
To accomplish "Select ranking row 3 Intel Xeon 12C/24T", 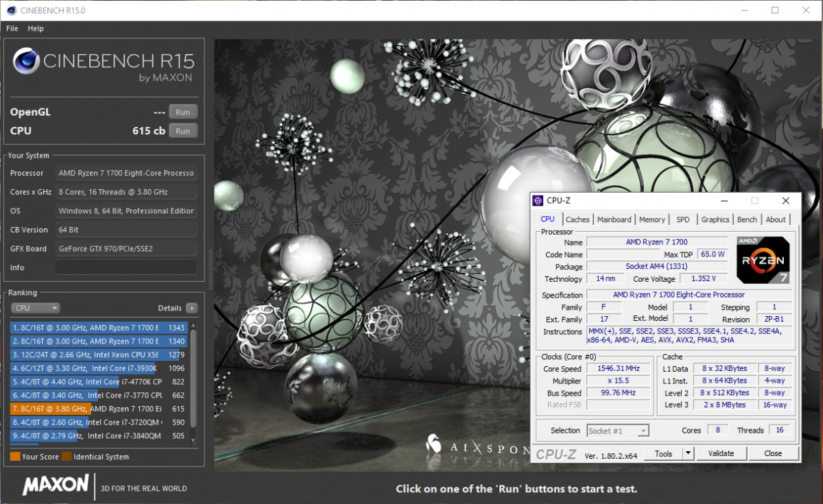I will coord(99,355).
